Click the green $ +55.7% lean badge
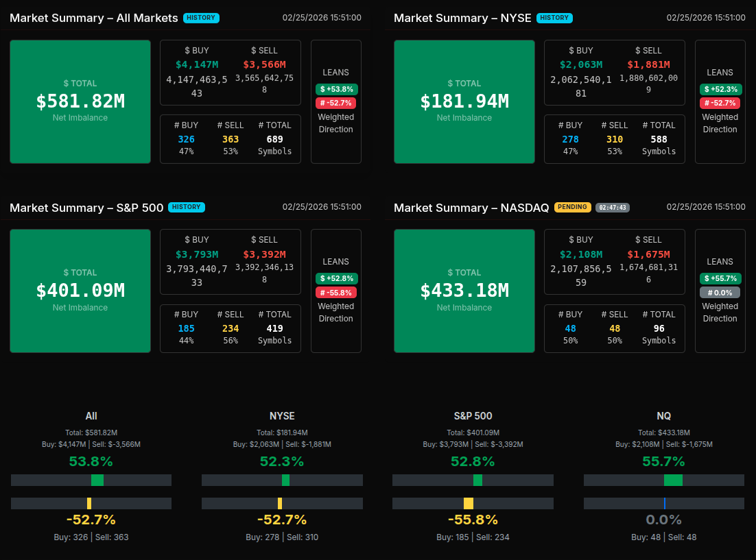 click(x=720, y=278)
